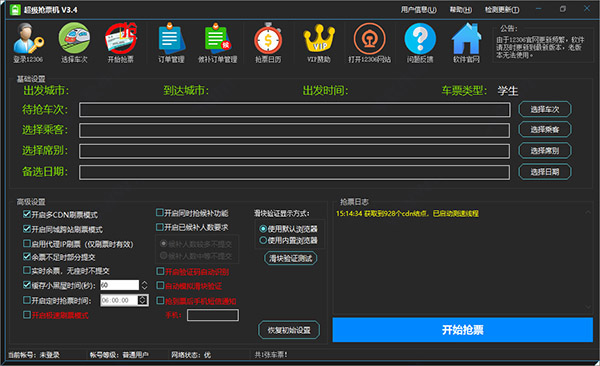Enable 开启定时抢票时间 checkbox
This screenshot has height=366, width=600.
tap(27, 300)
